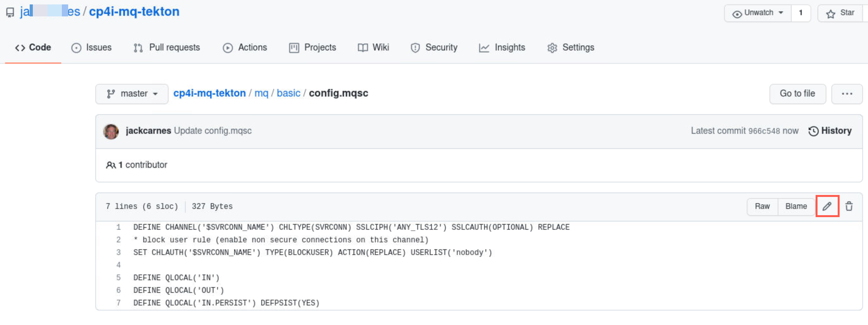868x325 pixels.
Task: Click the SET CHLAUTH code line
Action: [312, 253]
